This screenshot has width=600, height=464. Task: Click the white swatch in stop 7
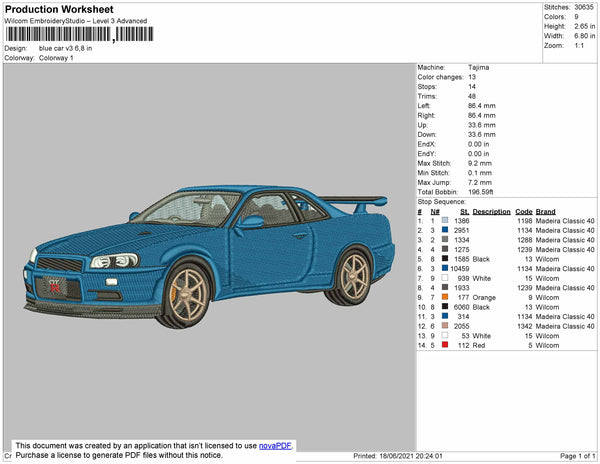click(445, 278)
